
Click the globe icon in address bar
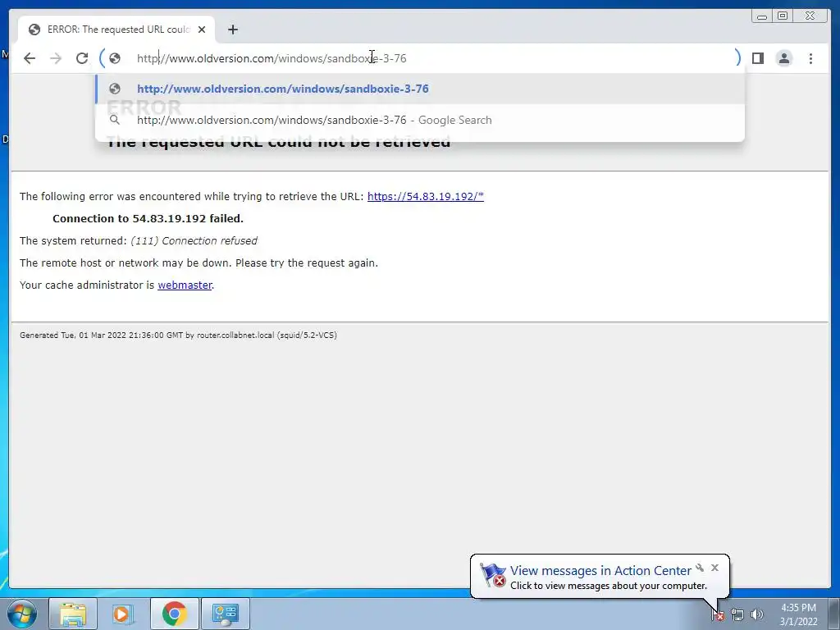point(115,58)
